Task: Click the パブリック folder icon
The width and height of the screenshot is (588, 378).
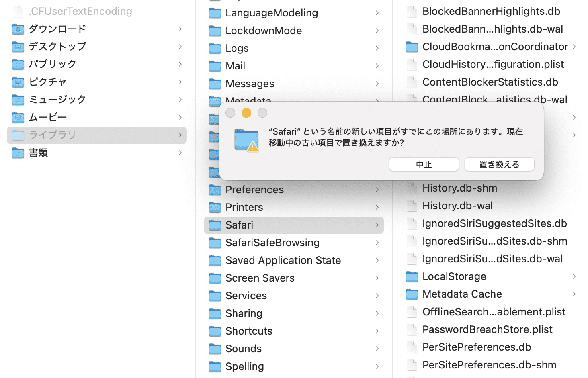Action: [x=18, y=64]
